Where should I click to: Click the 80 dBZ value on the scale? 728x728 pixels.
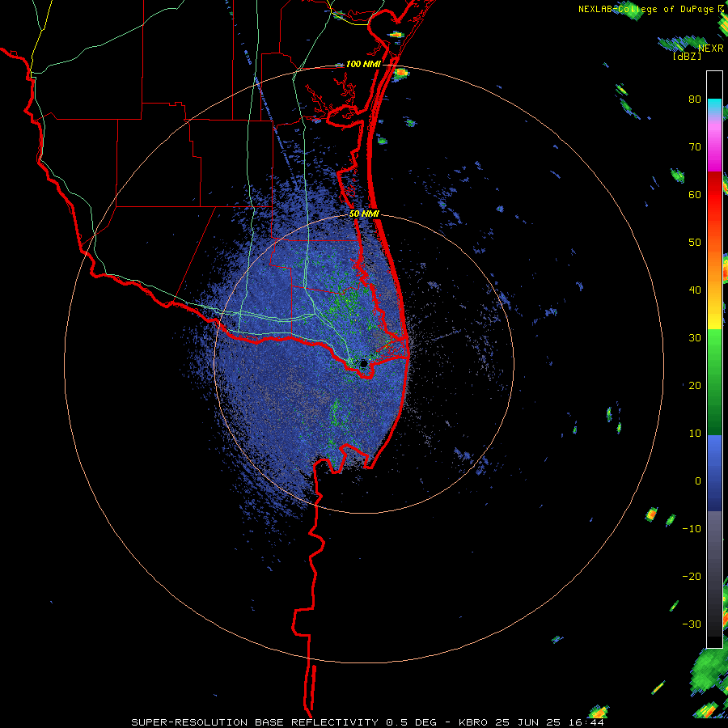point(695,99)
